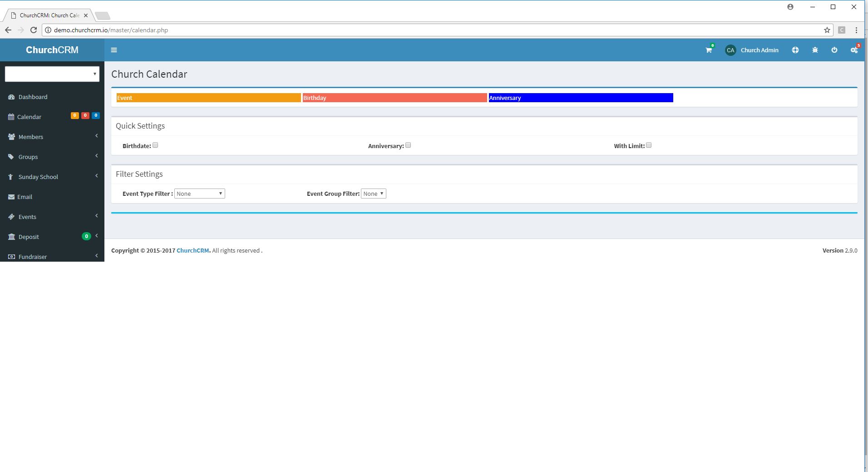Click the bug report icon
This screenshot has height=472, width=868.
click(815, 50)
